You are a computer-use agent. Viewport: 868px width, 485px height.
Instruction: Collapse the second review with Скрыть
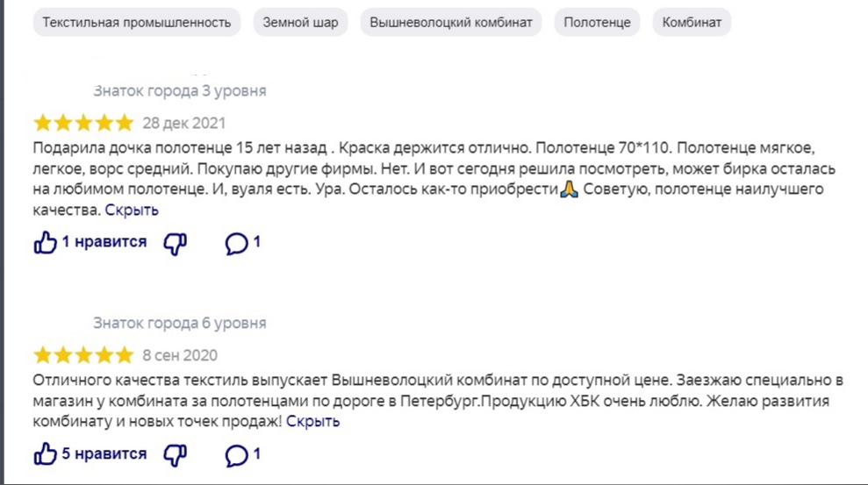click(x=312, y=422)
